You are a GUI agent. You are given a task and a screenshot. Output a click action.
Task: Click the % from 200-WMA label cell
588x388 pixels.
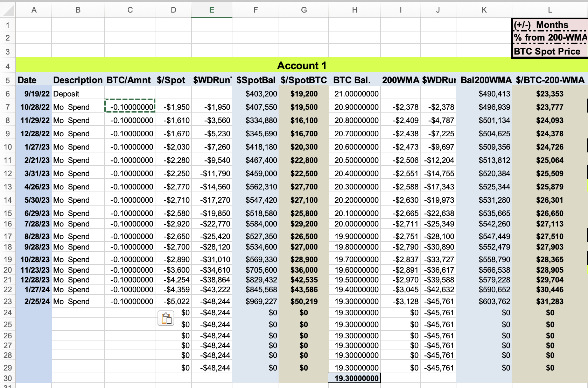pos(550,37)
